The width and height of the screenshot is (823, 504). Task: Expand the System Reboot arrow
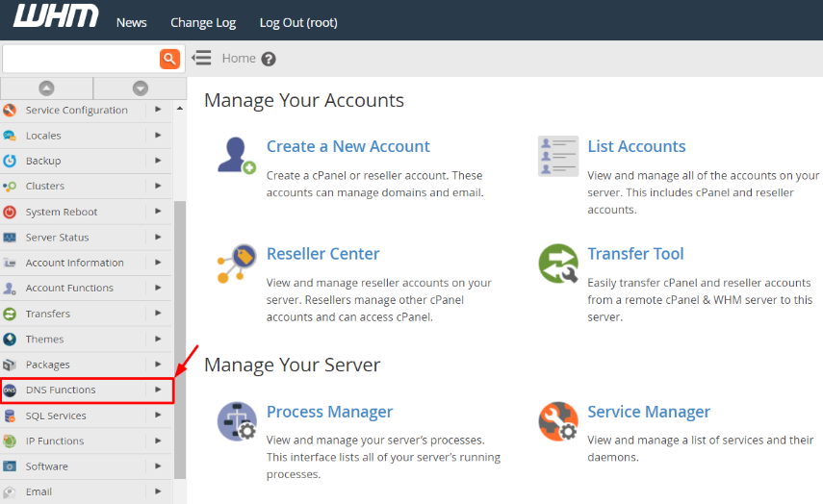(158, 211)
